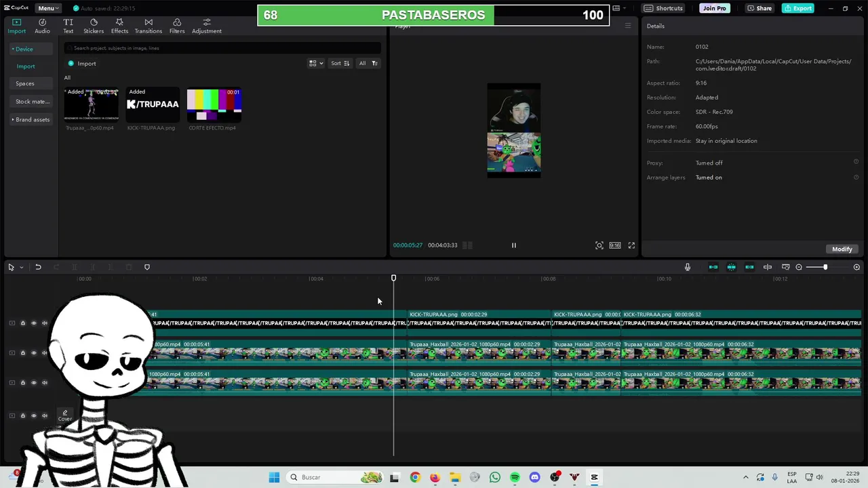
Task: Mute the main track beside Cover
Action: [45, 415]
